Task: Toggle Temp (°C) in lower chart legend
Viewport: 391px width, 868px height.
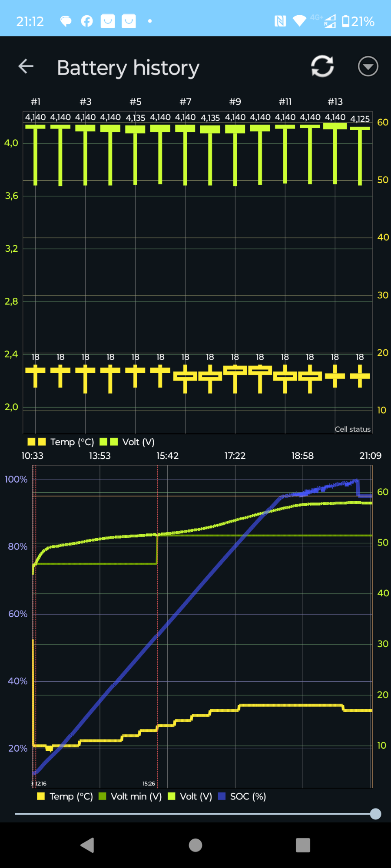Action: point(65,796)
